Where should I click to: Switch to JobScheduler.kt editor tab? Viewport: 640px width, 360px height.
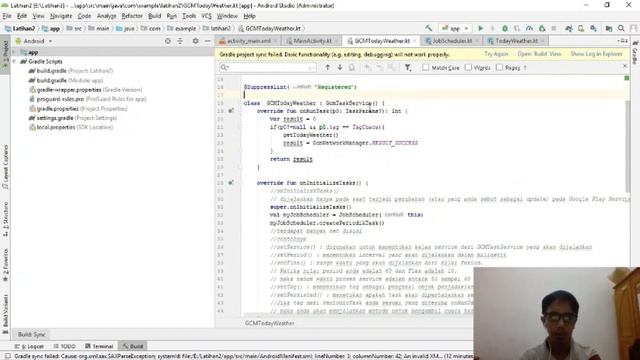452,41
